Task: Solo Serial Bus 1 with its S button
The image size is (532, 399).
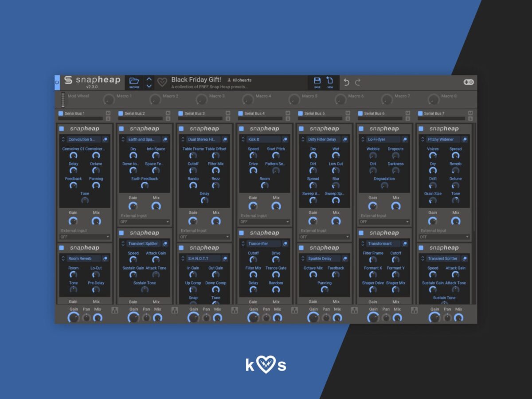Action: [x=108, y=118]
